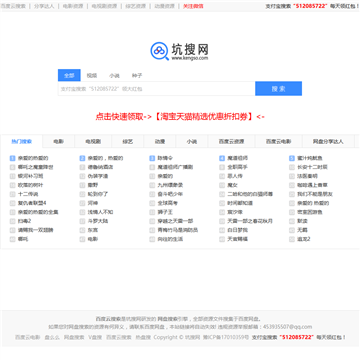The width and height of the screenshot is (360, 360).
Task: Open the 恶人传 hot search
Action: click(235, 176)
